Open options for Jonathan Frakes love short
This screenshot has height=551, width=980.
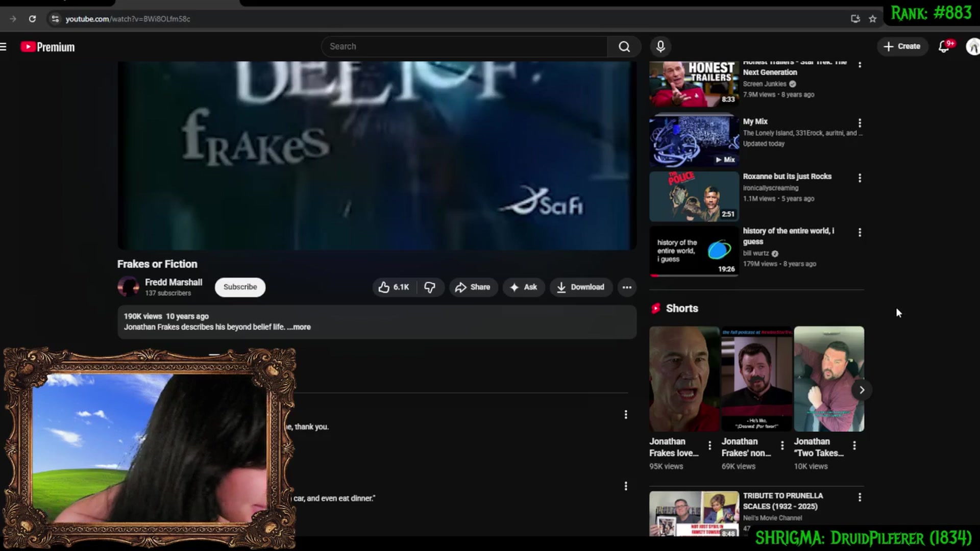pos(709,446)
